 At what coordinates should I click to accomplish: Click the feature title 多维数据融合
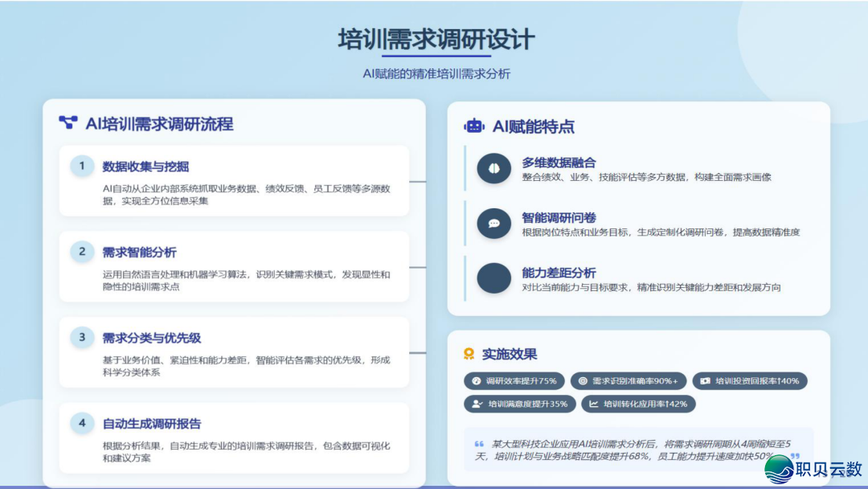(559, 162)
